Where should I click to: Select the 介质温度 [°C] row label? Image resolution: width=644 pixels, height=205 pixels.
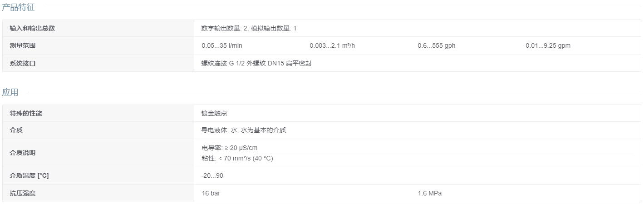pos(29,175)
